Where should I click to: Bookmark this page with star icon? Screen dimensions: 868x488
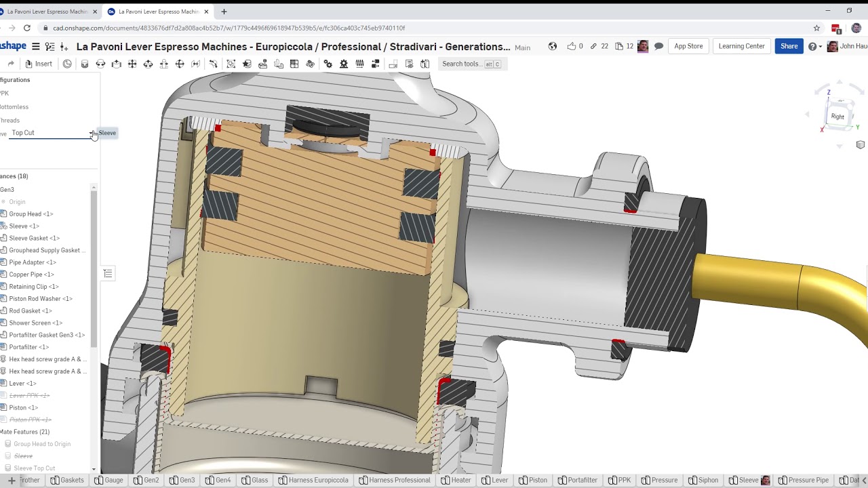(x=816, y=28)
